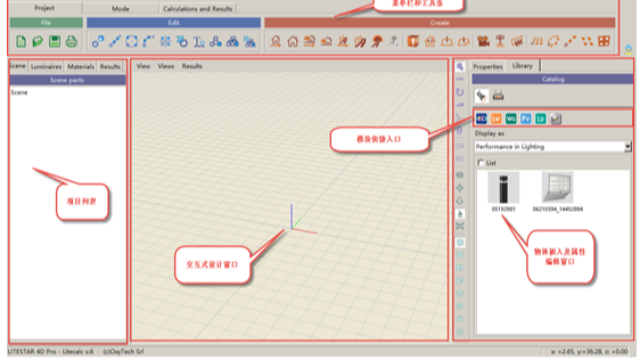Select the pointer tool atop the vertical toolbar
640x360 pixels.
point(460,67)
